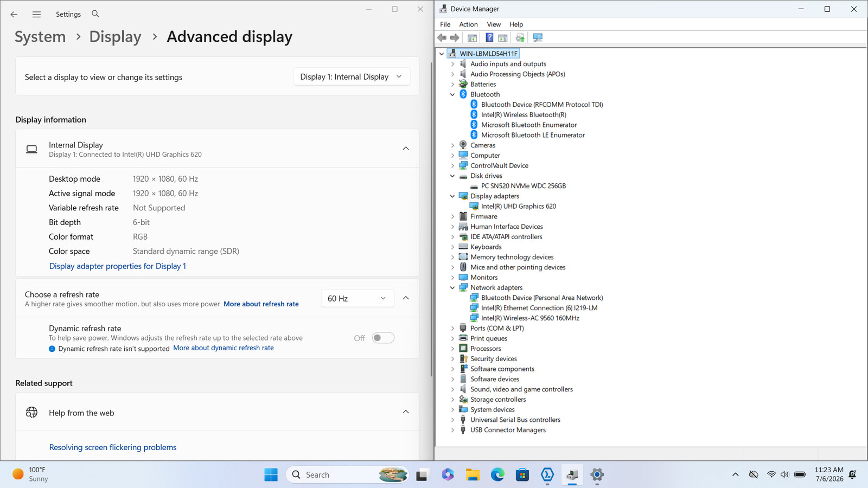Open More about refresh rate link
This screenshot has width=868, height=488.
[261, 304]
